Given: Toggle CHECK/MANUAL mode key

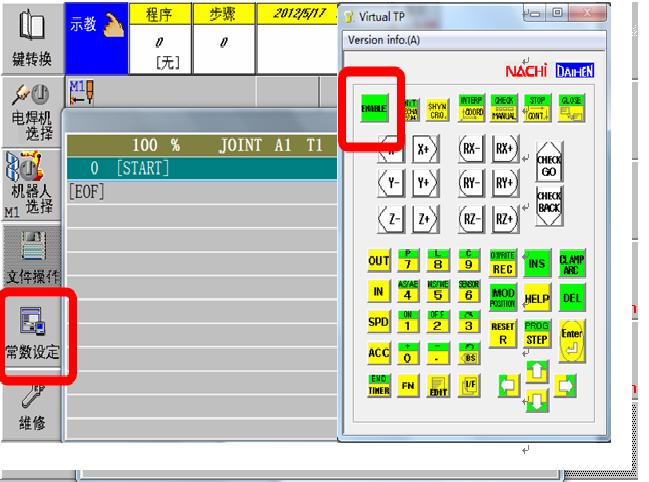Looking at the screenshot, I should point(503,106).
